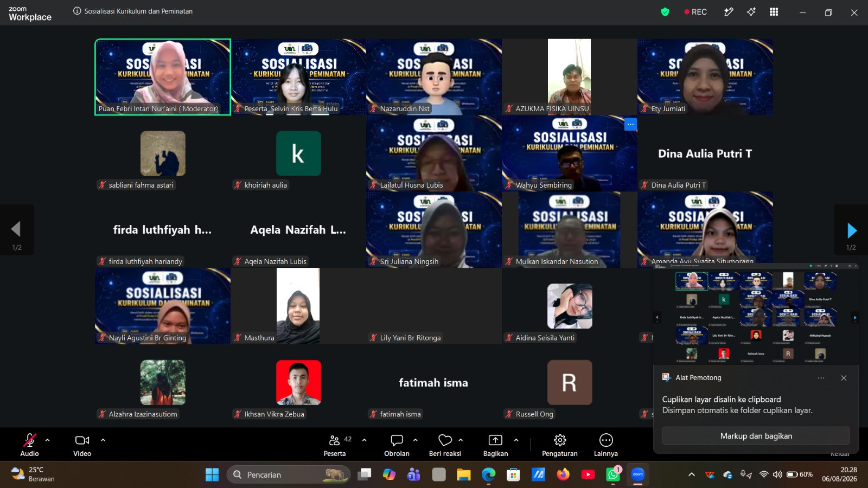Open File Explorer from the taskbar
This screenshot has height=488, width=868.
pos(464,474)
